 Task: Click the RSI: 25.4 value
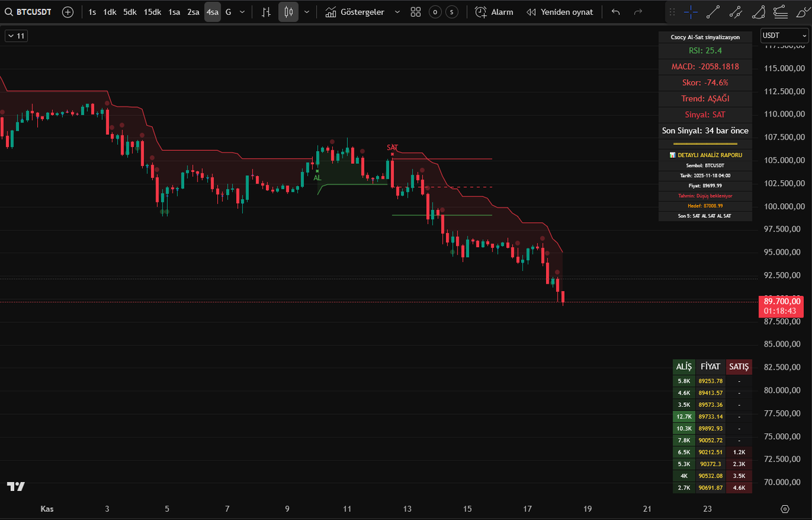click(705, 50)
